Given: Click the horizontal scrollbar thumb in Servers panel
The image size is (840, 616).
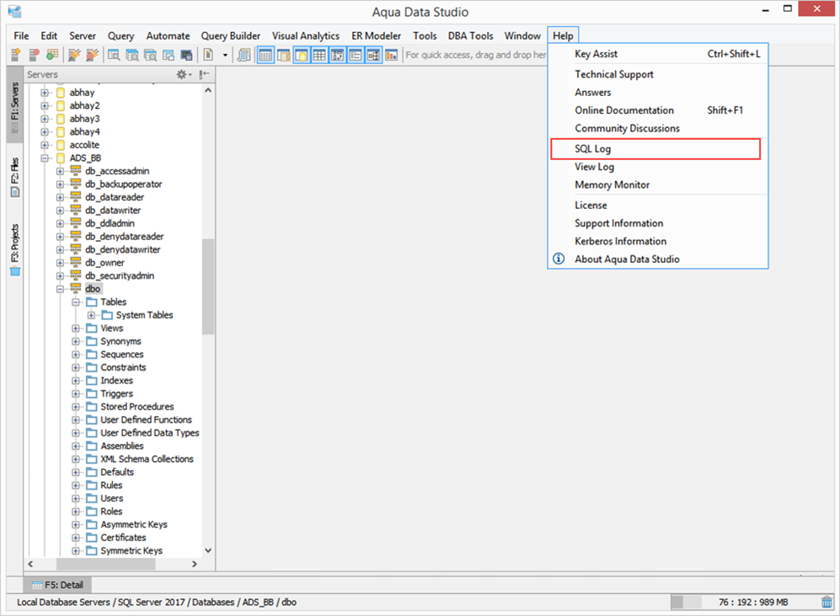Looking at the screenshot, I should click(x=106, y=564).
